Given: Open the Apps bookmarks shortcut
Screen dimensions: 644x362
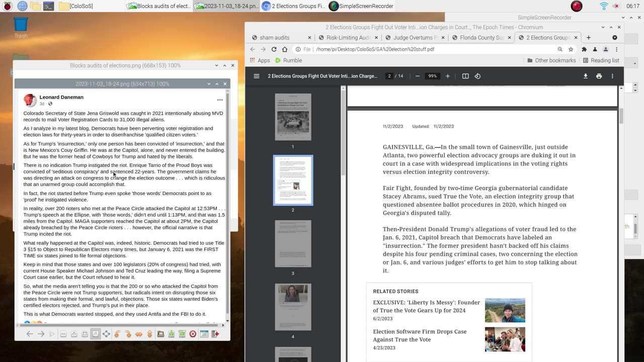Looking at the screenshot, I should click(260, 60).
